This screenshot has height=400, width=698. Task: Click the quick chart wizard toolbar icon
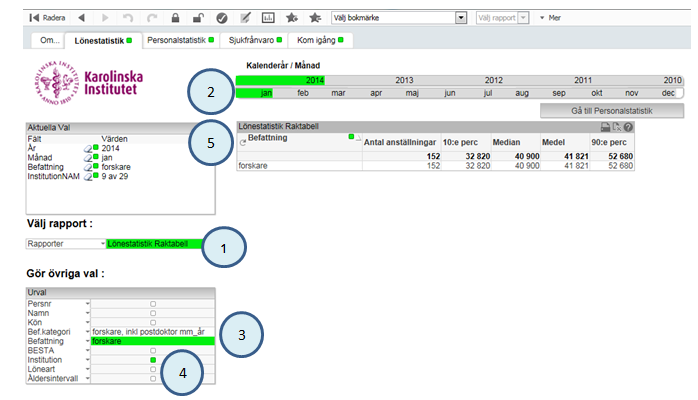[268, 18]
